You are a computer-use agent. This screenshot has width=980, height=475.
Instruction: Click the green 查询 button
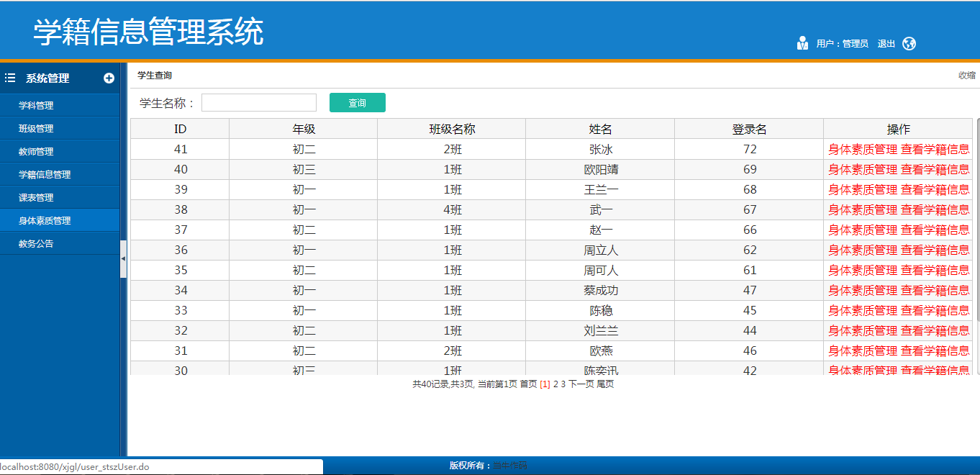(358, 103)
